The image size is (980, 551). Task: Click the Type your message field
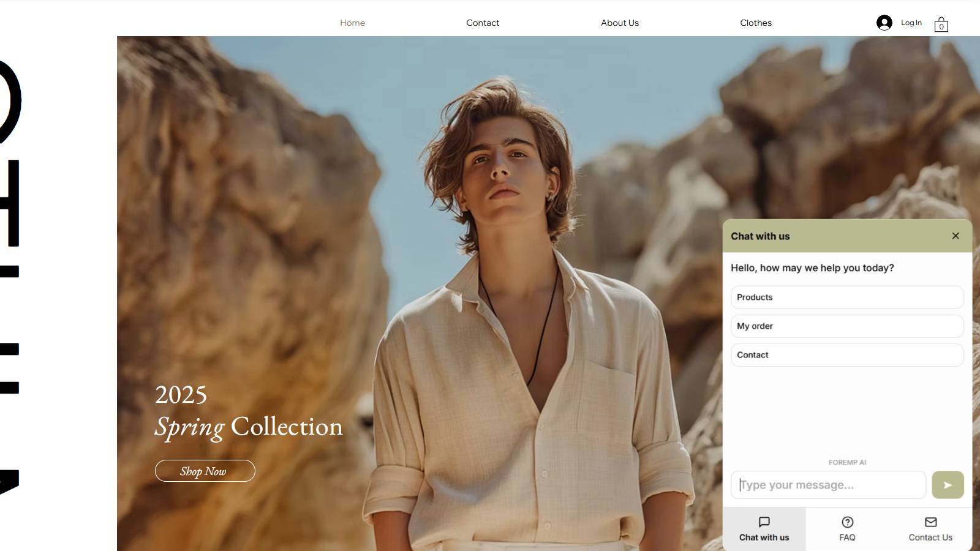[x=828, y=484]
